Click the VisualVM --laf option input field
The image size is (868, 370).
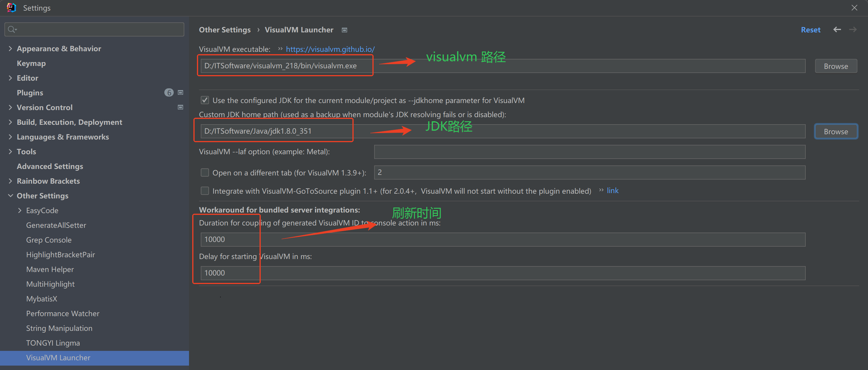click(589, 152)
